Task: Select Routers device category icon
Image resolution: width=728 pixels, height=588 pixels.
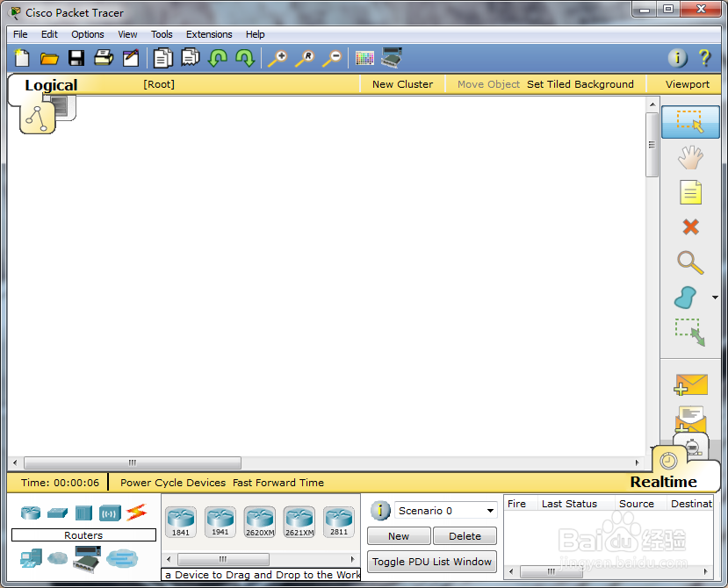Action: 31,513
